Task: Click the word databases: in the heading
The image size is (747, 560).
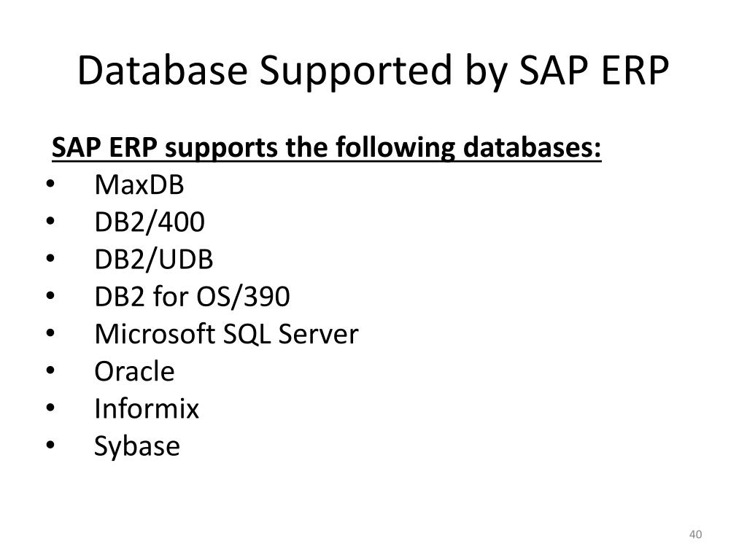Action: click(532, 147)
